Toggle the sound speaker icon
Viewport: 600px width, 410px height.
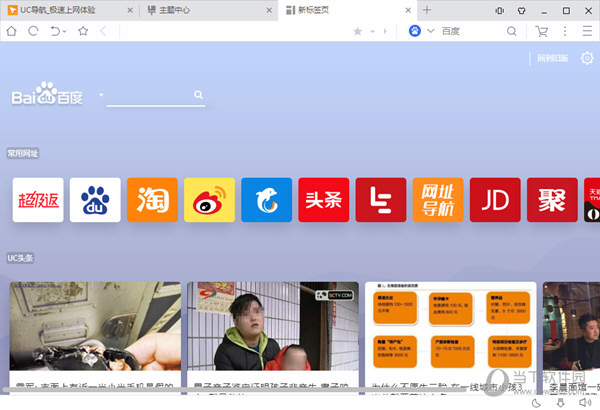click(585, 402)
